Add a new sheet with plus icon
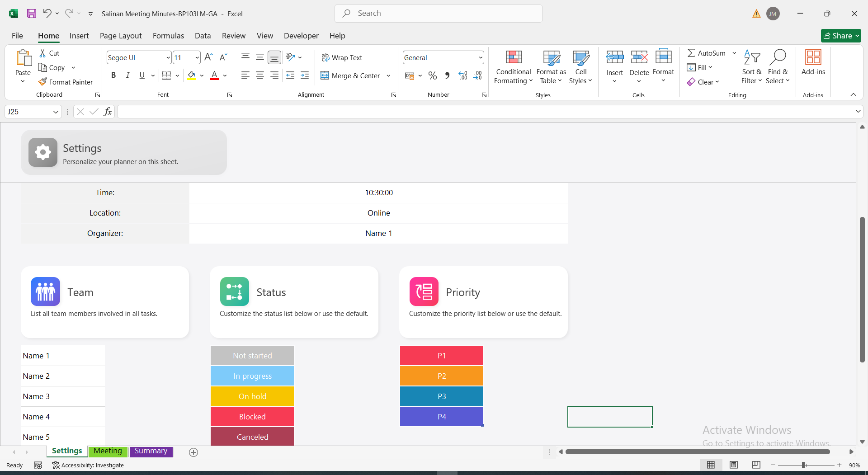868x475 pixels. [x=193, y=452]
